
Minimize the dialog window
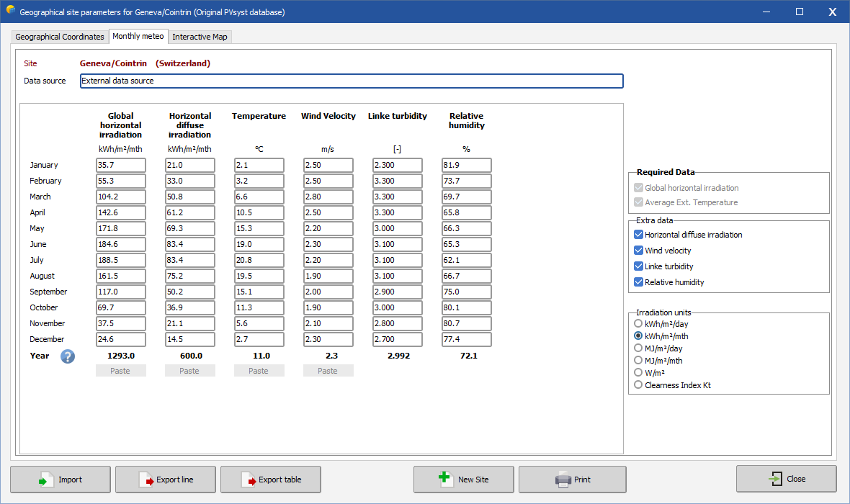pyautogui.click(x=766, y=12)
